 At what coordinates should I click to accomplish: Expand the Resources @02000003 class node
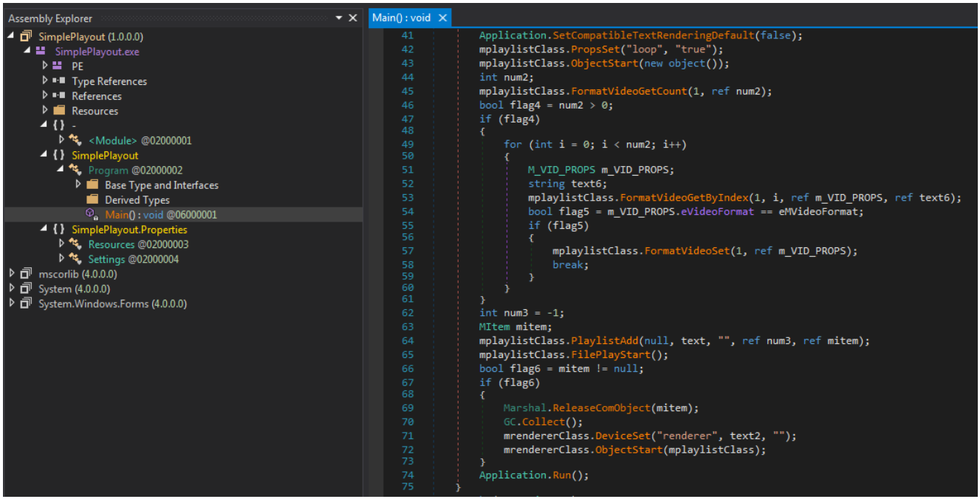click(62, 244)
